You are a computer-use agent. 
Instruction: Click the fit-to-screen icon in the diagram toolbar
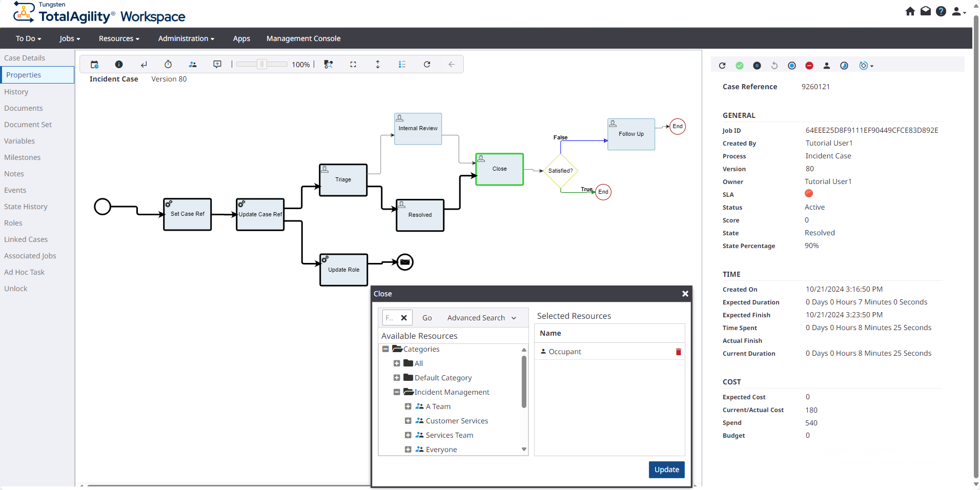pos(353,65)
